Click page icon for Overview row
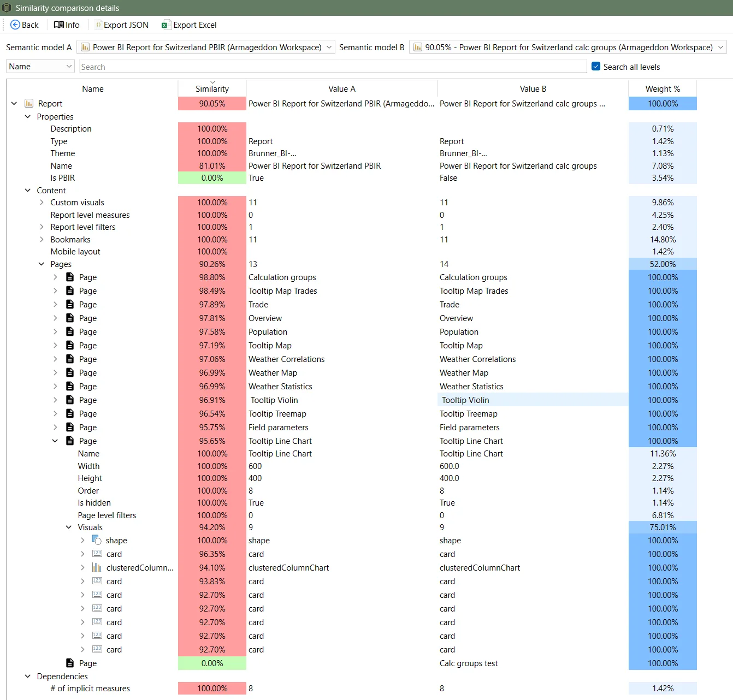Viewport: 733px width, 700px height. (x=70, y=318)
